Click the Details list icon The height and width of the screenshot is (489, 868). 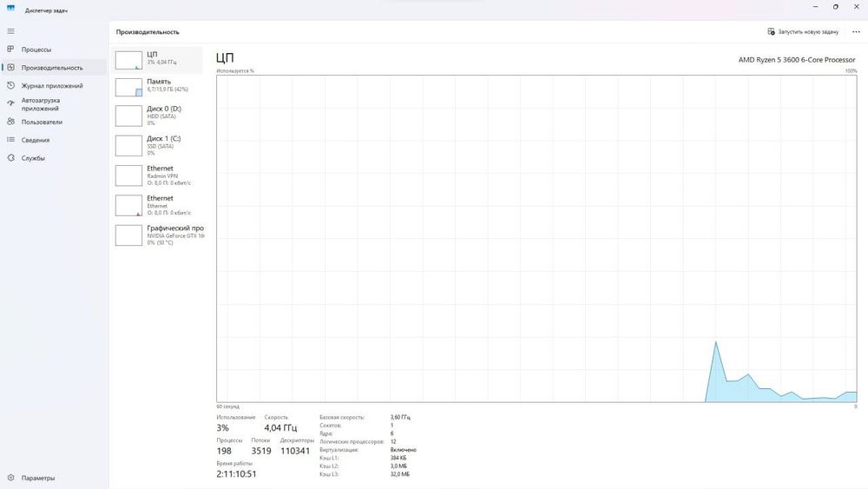click(x=10, y=140)
